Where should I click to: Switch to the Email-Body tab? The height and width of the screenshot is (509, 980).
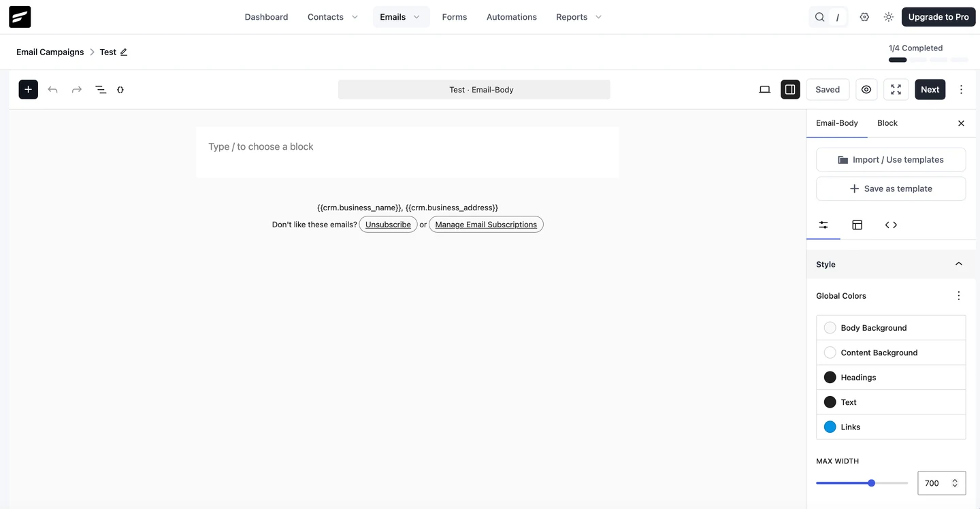click(837, 123)
